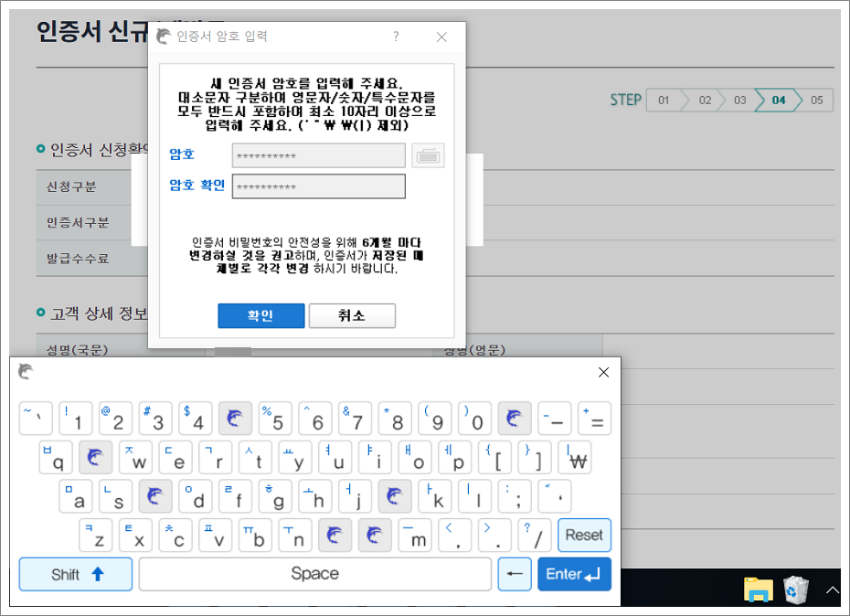Tap the right bracket key

(535, 457)
